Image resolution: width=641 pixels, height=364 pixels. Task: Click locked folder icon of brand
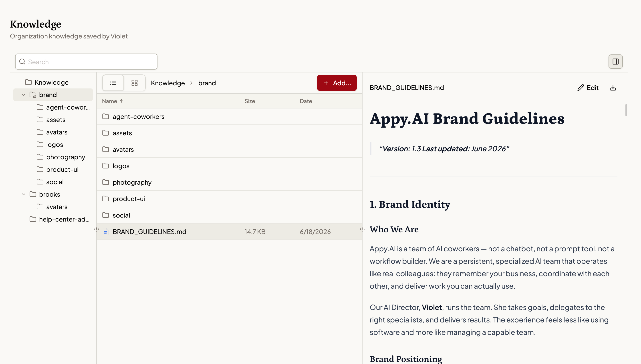33,95
